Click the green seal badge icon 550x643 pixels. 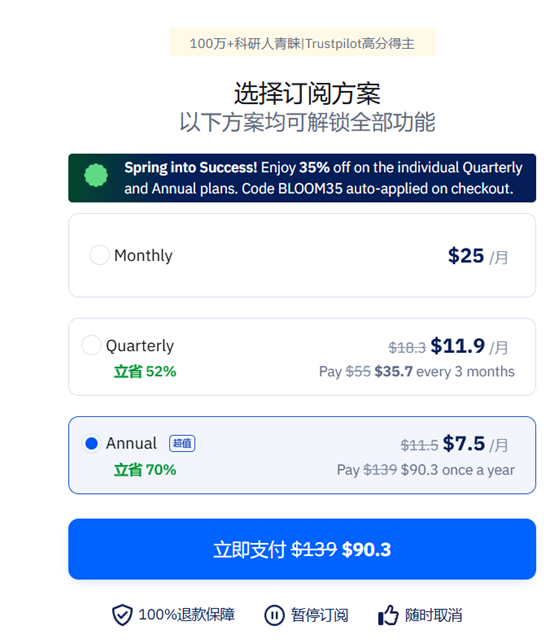[96, 176]
